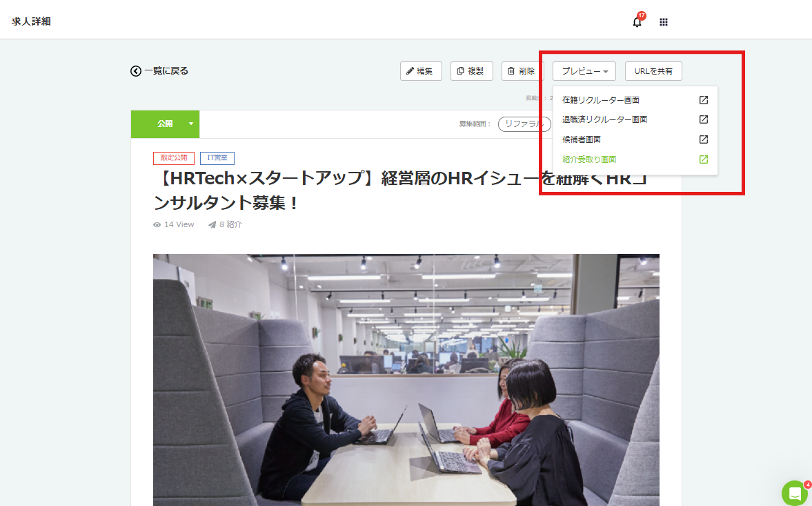Click the eye icon next to 14 View

pos(157,224)
